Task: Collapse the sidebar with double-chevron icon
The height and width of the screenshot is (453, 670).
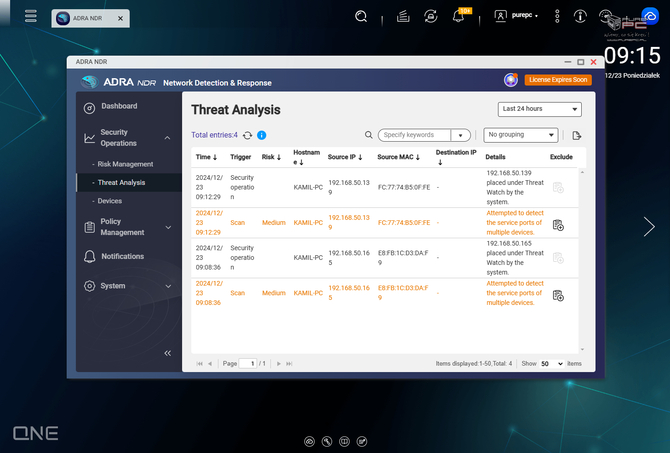Action: click(x=168, y=353)
